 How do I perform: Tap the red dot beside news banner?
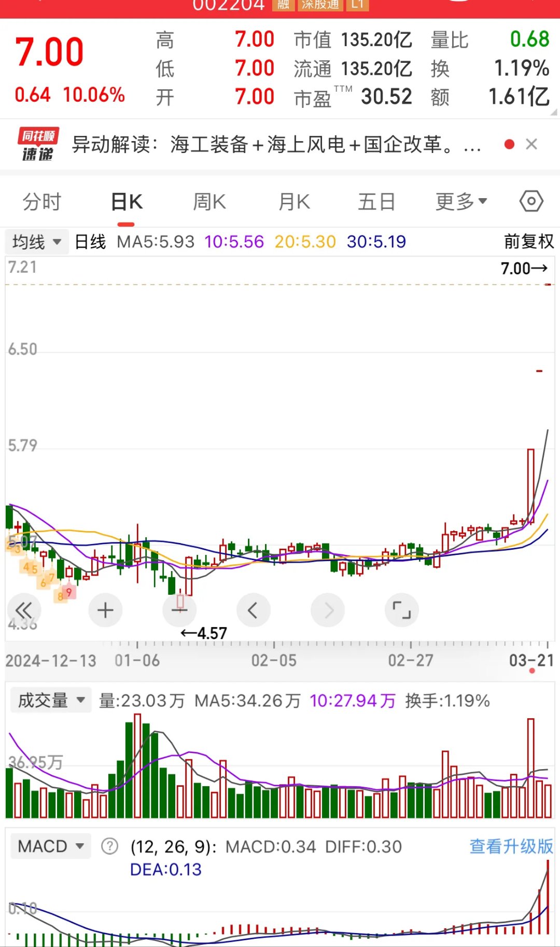pyautogui.click(x=509, y=144)
